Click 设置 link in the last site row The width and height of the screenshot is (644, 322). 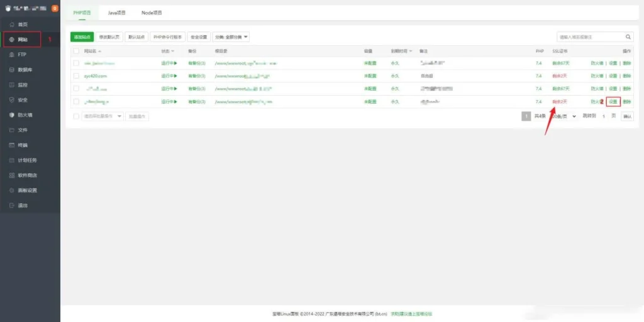click(613, 101)
